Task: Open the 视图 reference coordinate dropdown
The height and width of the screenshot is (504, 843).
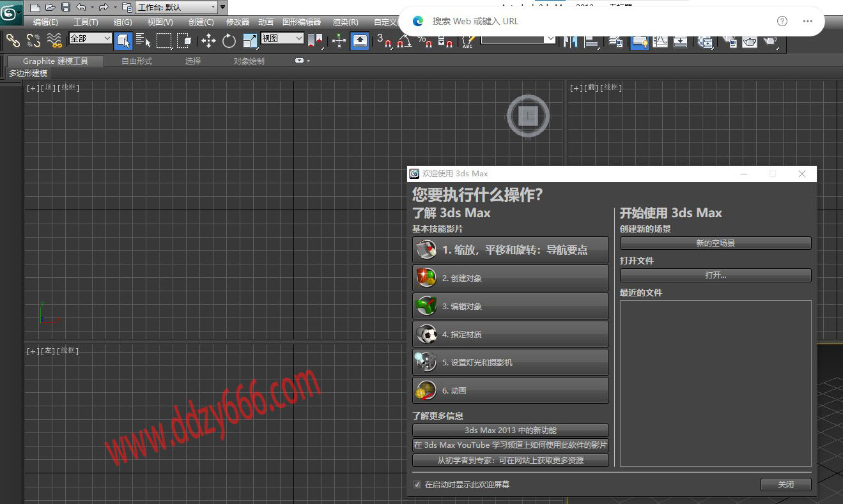Action: pos(282,38)
